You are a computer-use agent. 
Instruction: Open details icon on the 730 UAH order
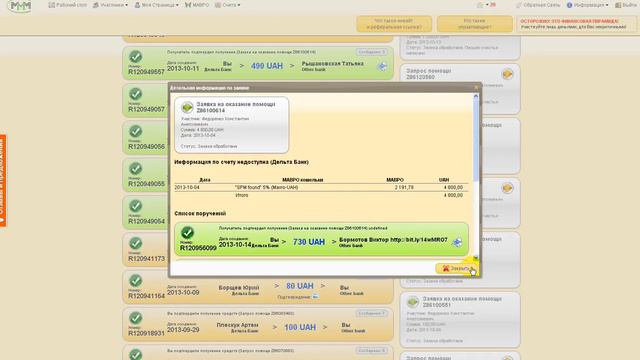tap(457, 242)
